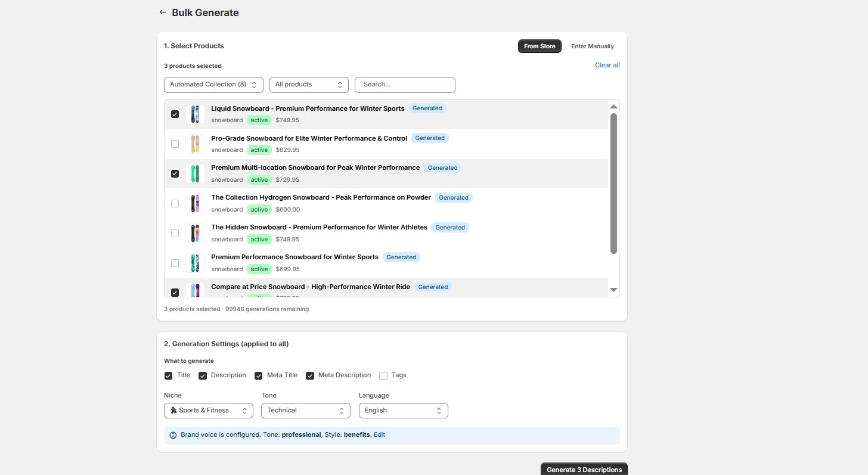Click the scroll down arrow of product list

pyautogui.click(x=613, y=290)
